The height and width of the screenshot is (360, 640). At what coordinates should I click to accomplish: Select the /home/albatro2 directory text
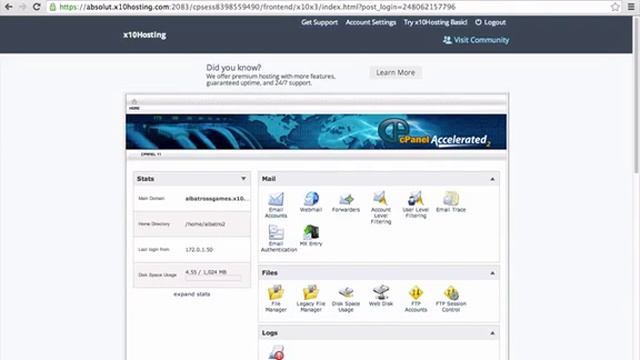[x=205, y=224]
